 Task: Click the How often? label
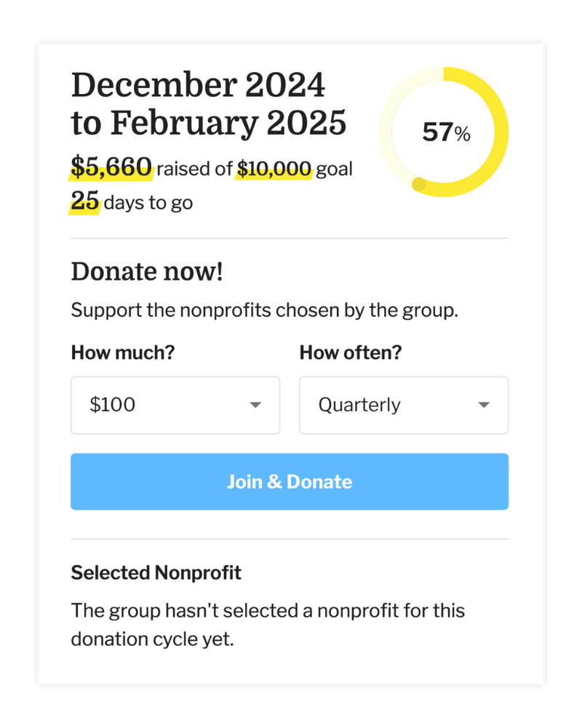click(351, 353)
